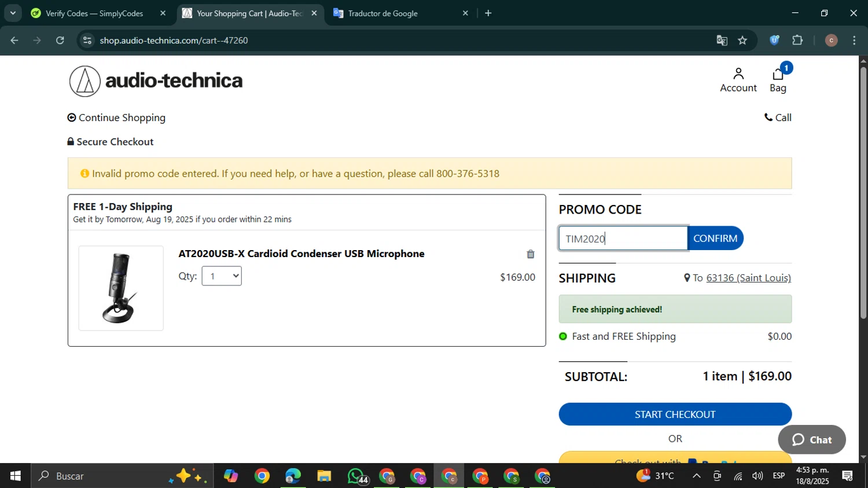Open the Account icon in header
868x488 pixels.
pyautogui.click(x=738, y=80)
